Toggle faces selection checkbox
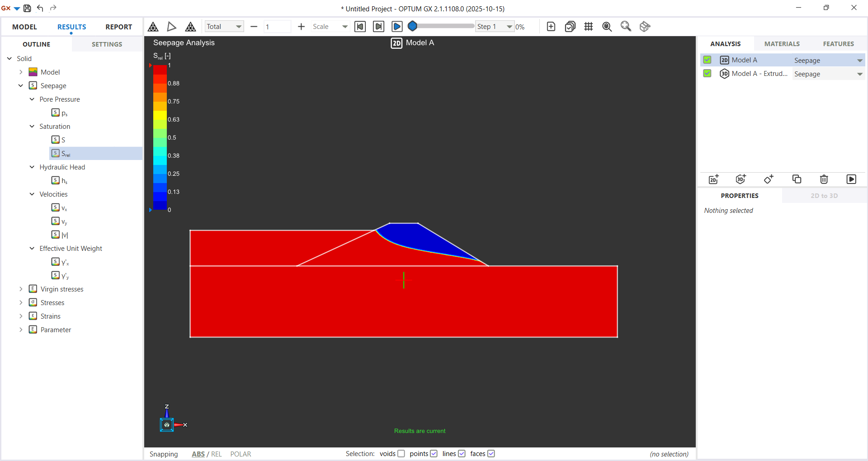The image size is (868, 461). click(491, 453)
